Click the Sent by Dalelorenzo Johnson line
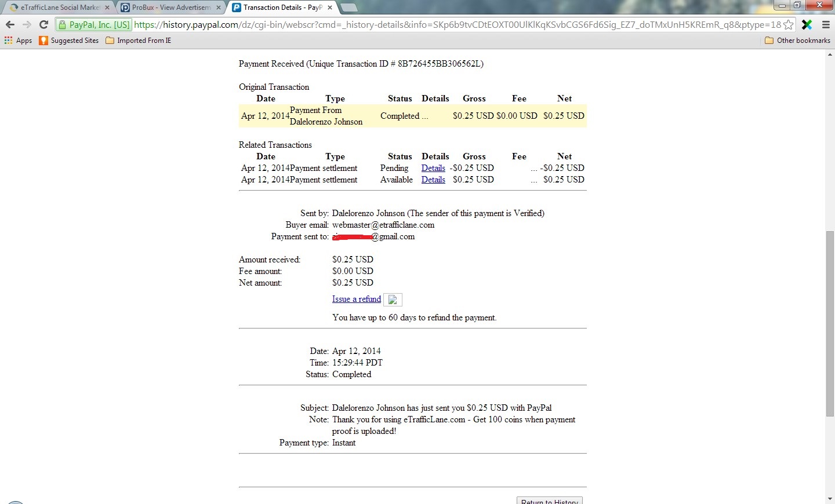The image size is (835, 504). 438,213
